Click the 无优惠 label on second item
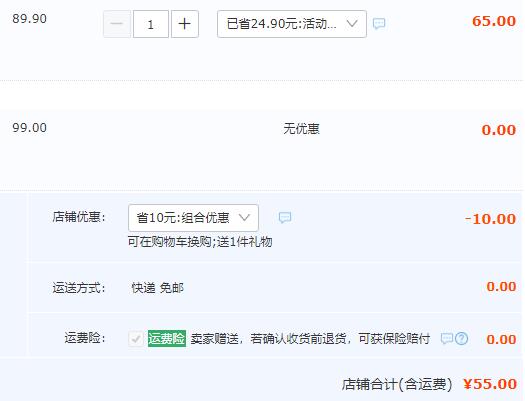Viewport: 525px width, 401px height. pos(301,129)
